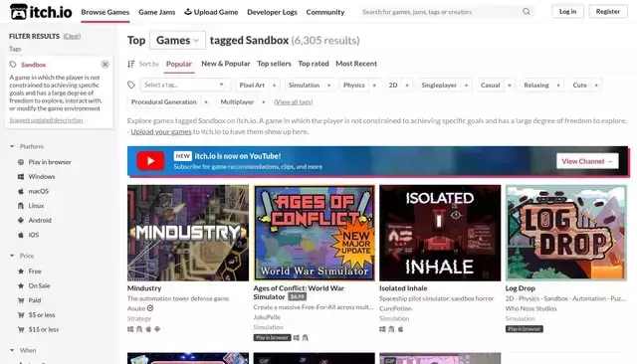Collapse the Platform filter section
This screenshot has height=364, width=637.
tap(12, 146)
